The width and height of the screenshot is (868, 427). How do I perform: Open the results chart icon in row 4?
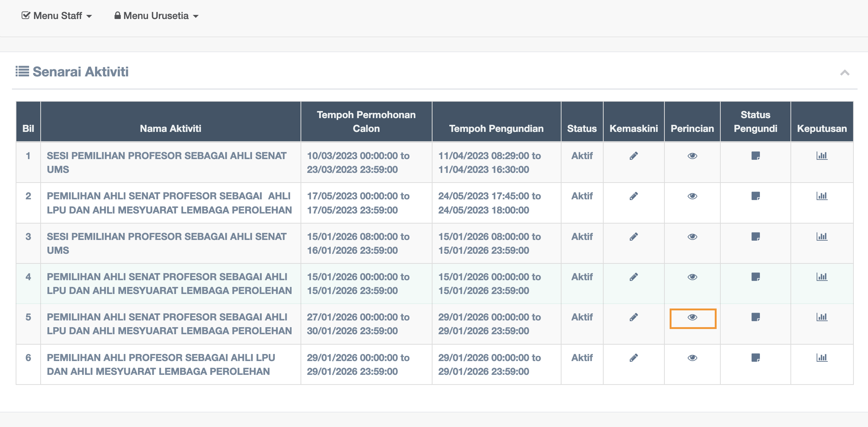click(x=822, y=277)
